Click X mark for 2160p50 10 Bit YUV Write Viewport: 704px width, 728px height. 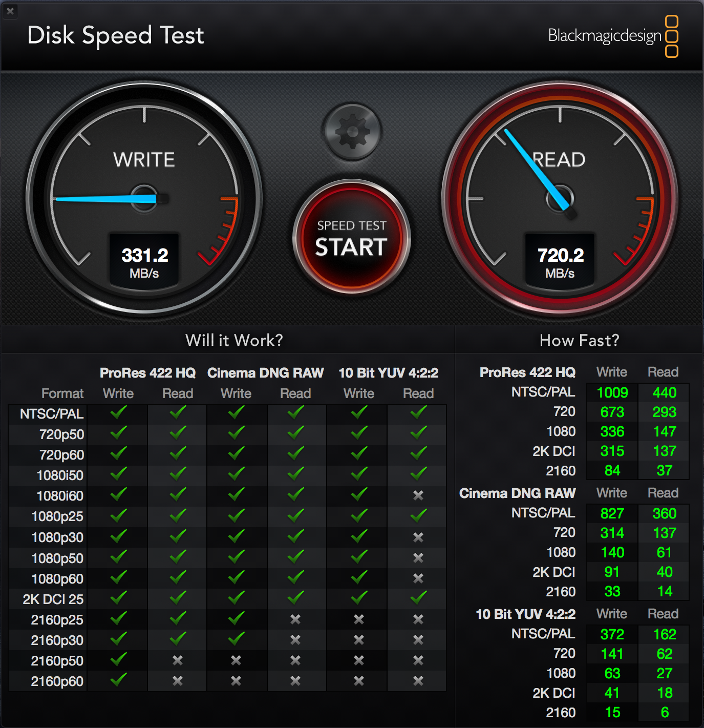point(359,660)
